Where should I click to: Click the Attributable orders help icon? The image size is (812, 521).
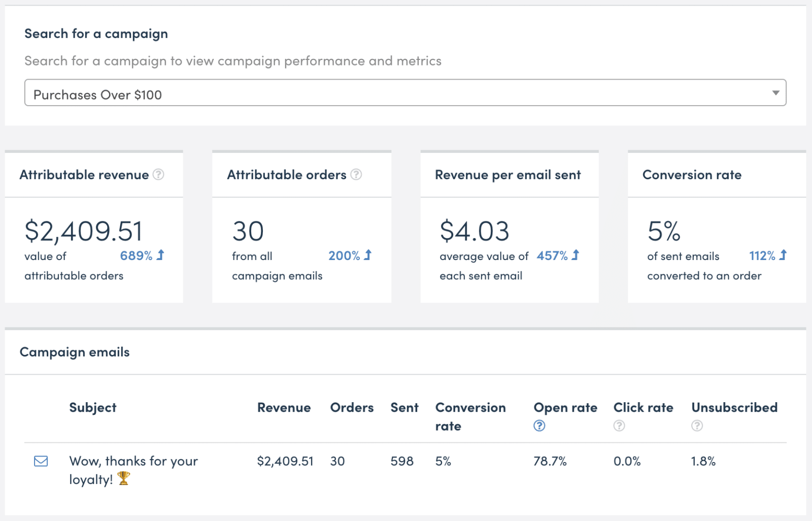357,175
